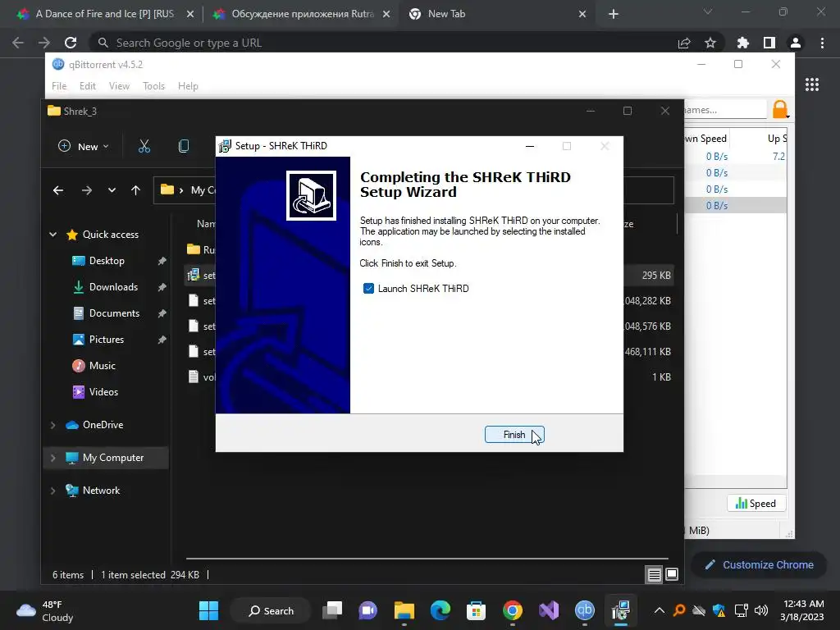This screenshot has width=840, height=630.
Task: Open qBittorrent Help menu
Action: pyautogui.click(x=188, y=85)
